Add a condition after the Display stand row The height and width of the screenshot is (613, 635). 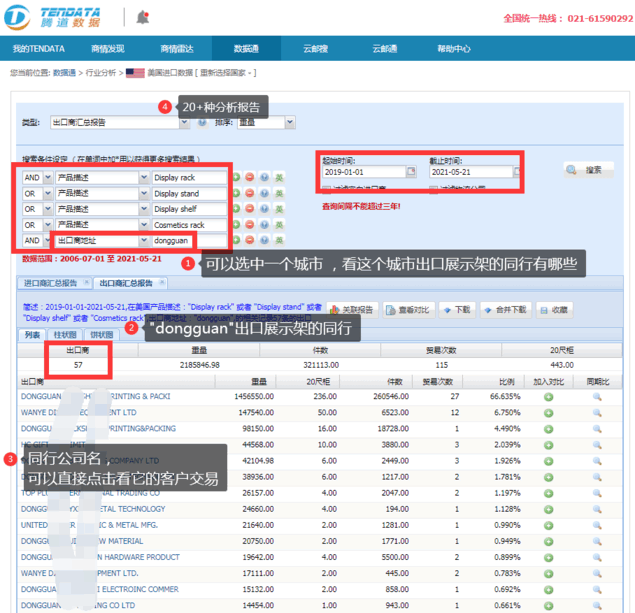tap(236, 193)
